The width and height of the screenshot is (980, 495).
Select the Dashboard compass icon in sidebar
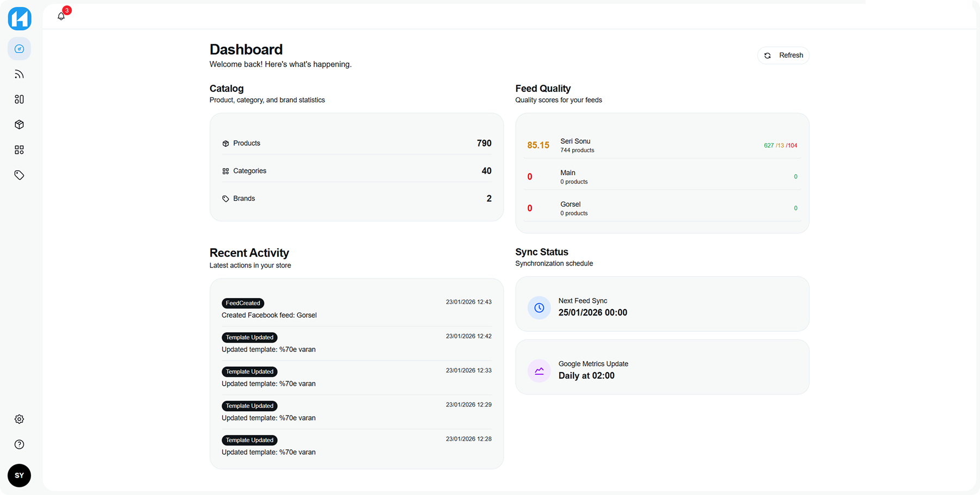click(19, 48)
